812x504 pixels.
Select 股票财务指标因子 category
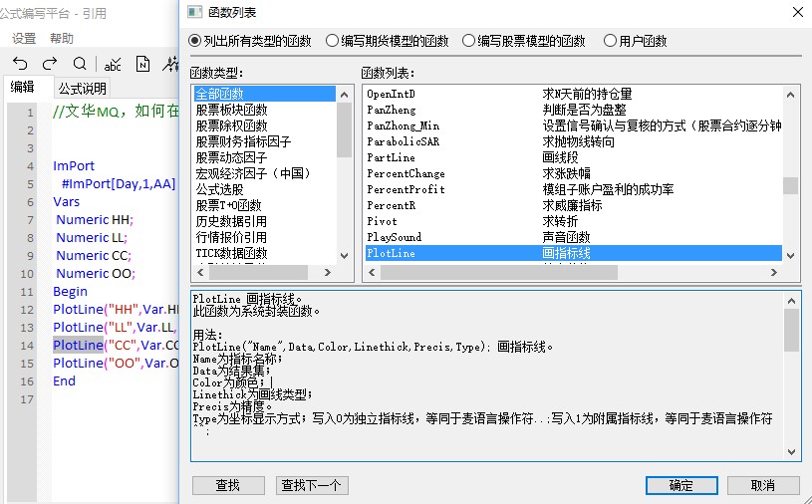coord(265,141)
